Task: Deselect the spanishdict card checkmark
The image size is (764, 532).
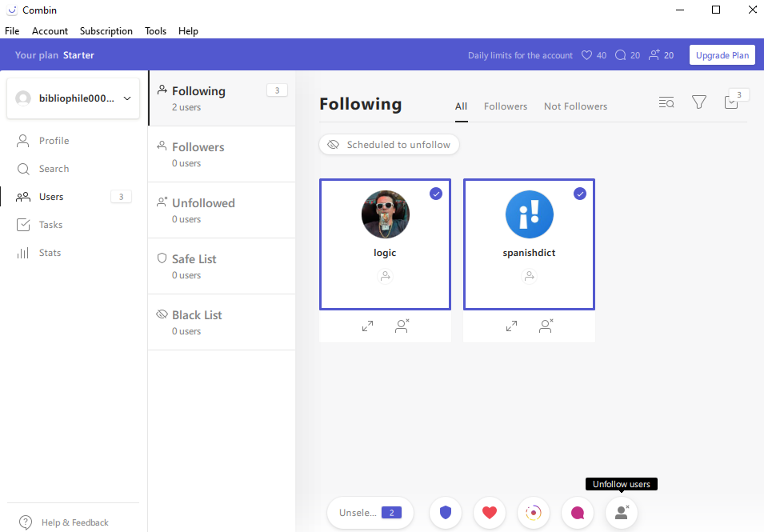Action: [579, 194]
